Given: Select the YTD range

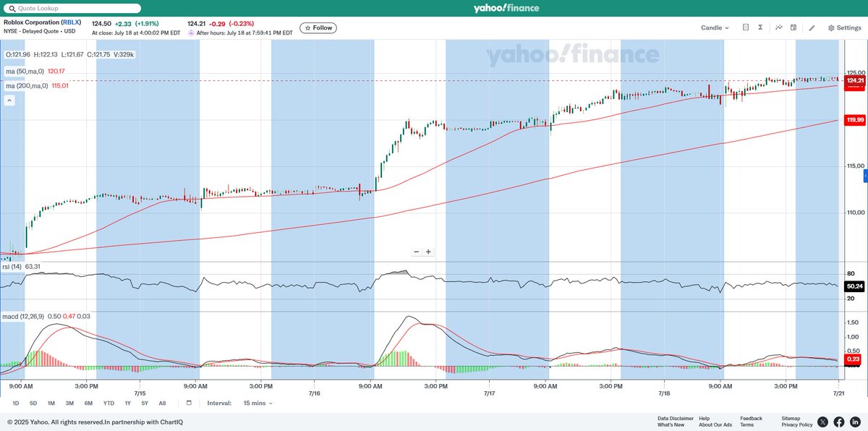Looking at the screenshot, I should click(109, 403).
